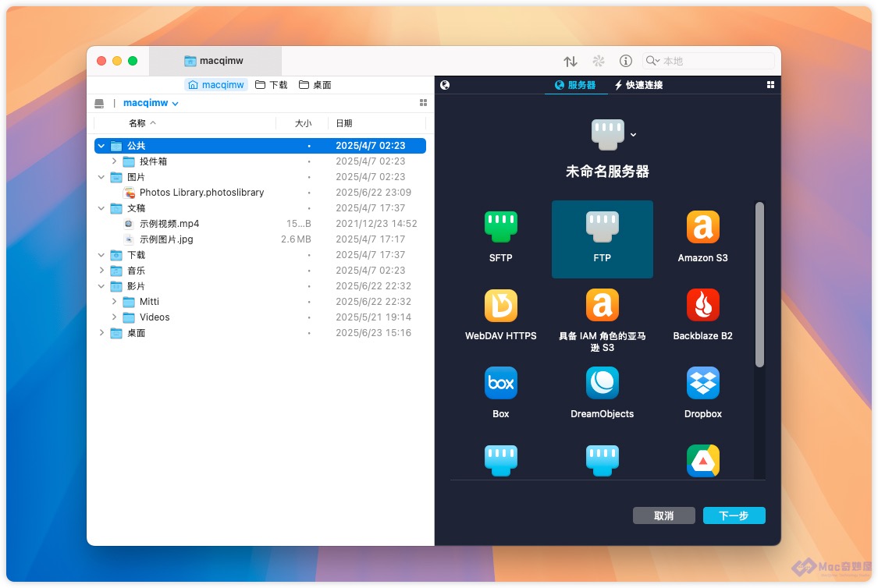
Task: Select the Mitti folder row
Action: coord(261,302)
